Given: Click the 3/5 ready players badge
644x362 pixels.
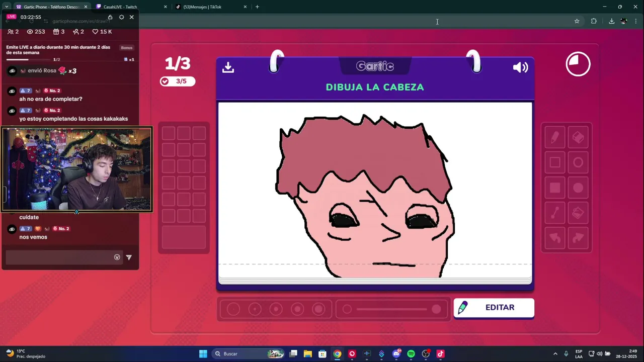Looking at the screenshot, I should (x=177, y=81).
